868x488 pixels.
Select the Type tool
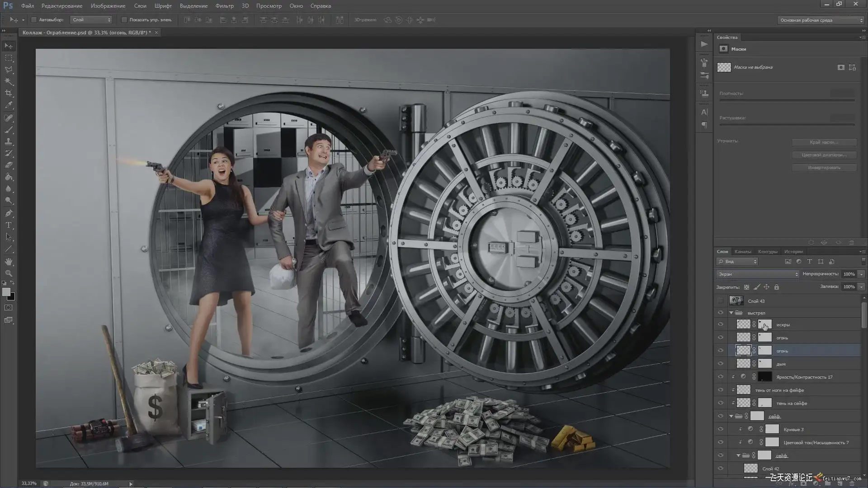9,225
